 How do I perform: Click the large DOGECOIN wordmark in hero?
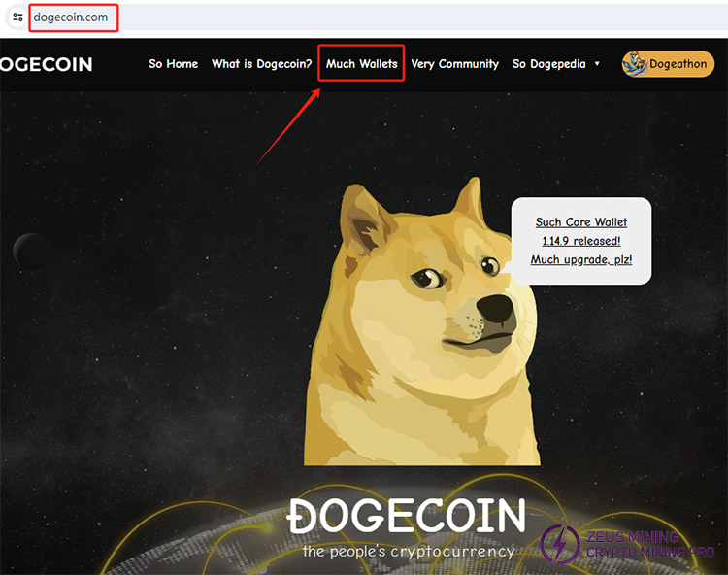pyautogui.click(x=407, y=516)
